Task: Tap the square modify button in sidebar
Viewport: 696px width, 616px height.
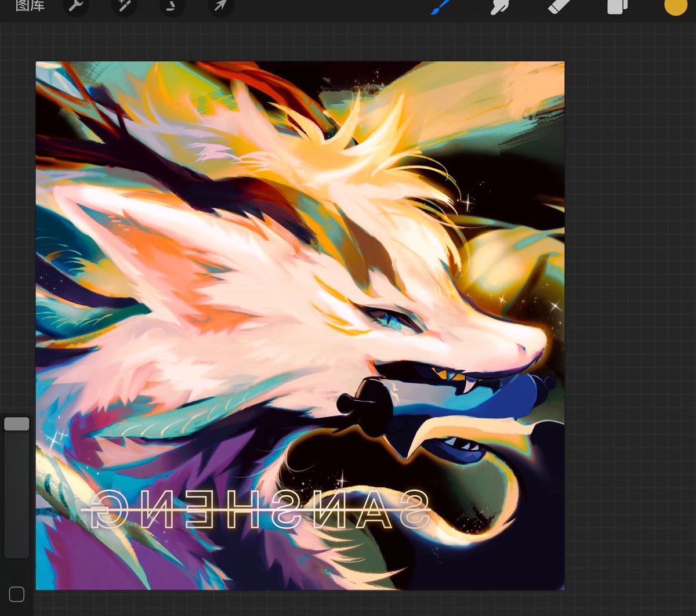Action: click(17, 594)
